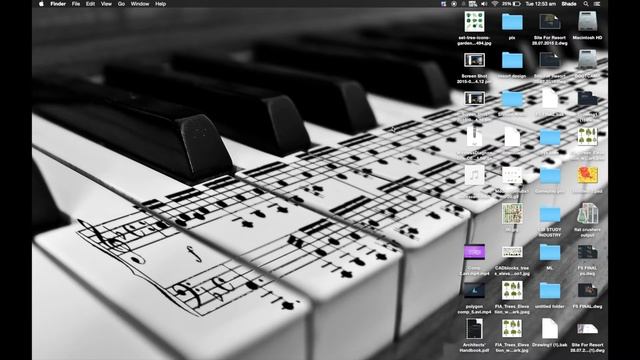Viewport: 640px width, 360px height.
Task: Select the music note audio file
Action: pos(474,176)
